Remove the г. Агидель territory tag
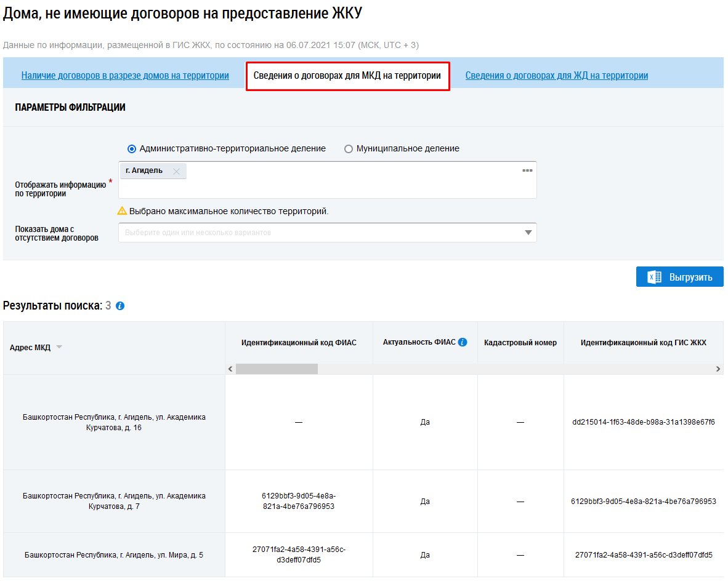Screen dimensions: 728x584 point(176,171)
